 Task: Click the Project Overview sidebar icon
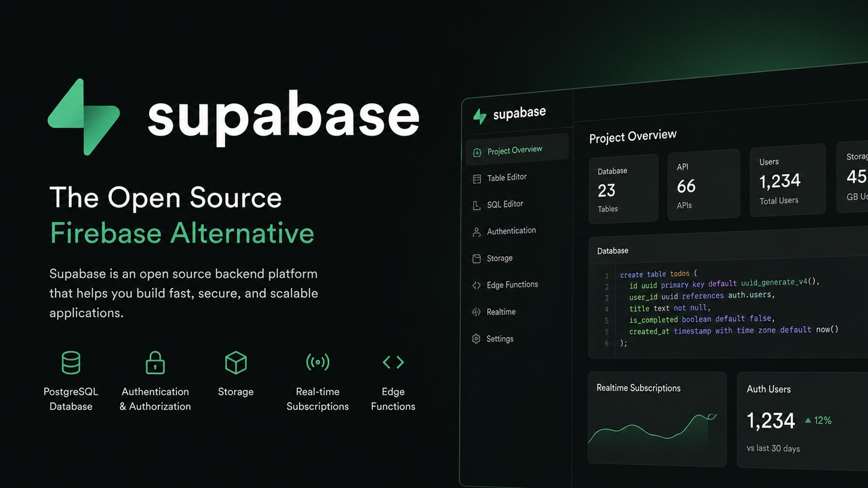477,152
